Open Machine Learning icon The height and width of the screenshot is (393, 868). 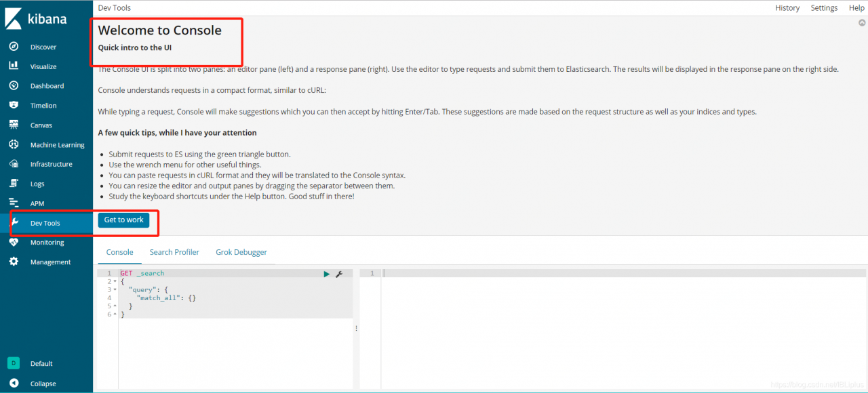(14, 144)
